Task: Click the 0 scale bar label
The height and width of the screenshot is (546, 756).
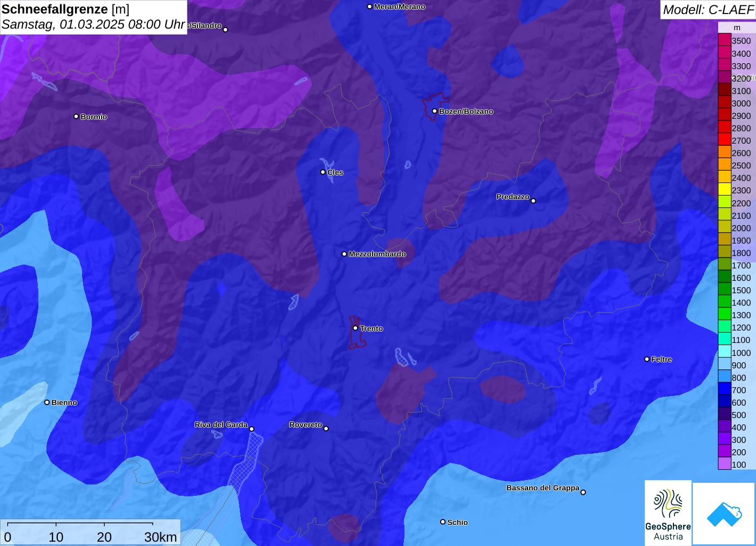Action: (8, 537)
